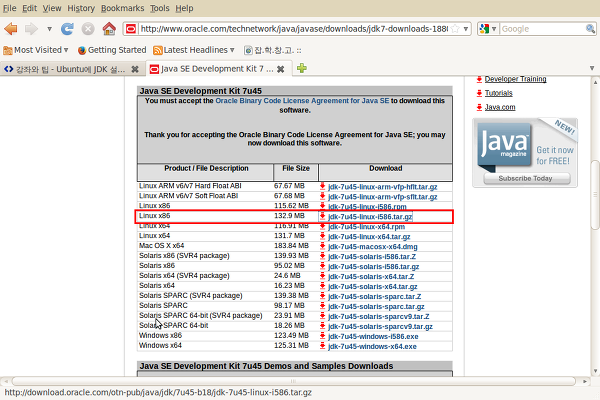Expand the Latest Headlines feed

[194, 50]
